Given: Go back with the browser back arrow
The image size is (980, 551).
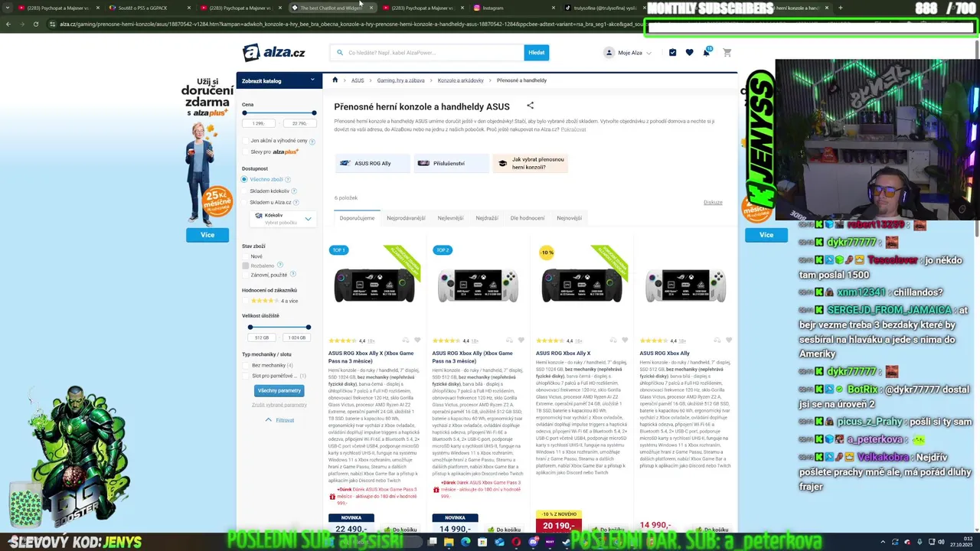Looking at the screenshot, I should click(x=8, y=24).
